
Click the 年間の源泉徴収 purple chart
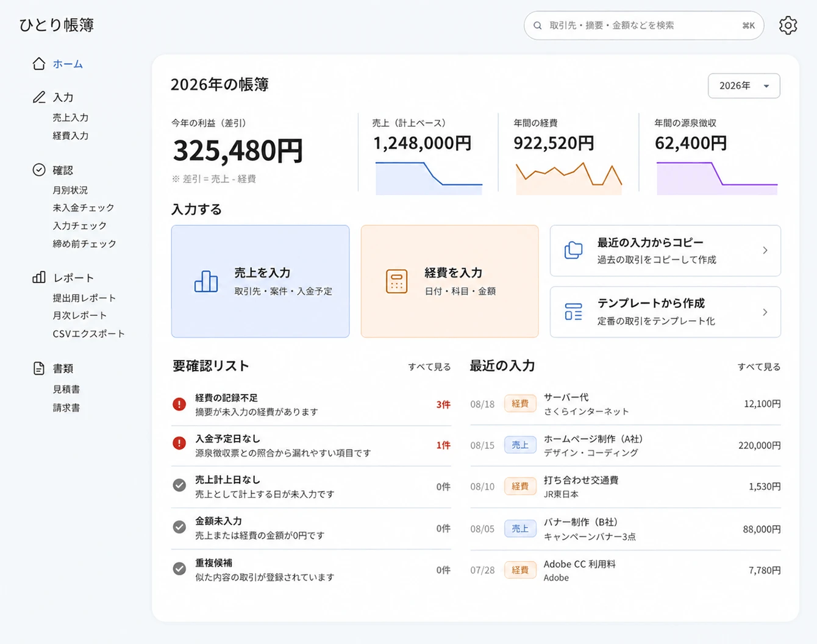[717, 178]
